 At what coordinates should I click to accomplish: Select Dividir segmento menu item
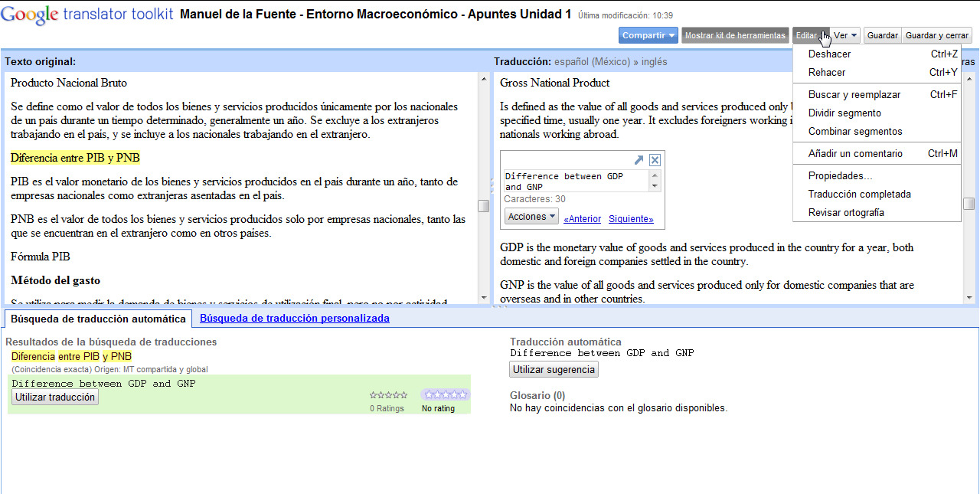pyautogui.click(x=877, y=113)
